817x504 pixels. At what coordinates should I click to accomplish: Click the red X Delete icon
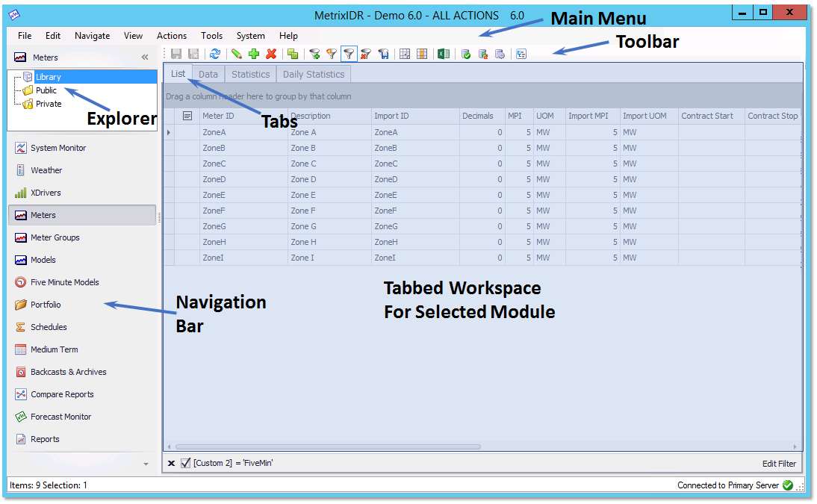[271, 54]
